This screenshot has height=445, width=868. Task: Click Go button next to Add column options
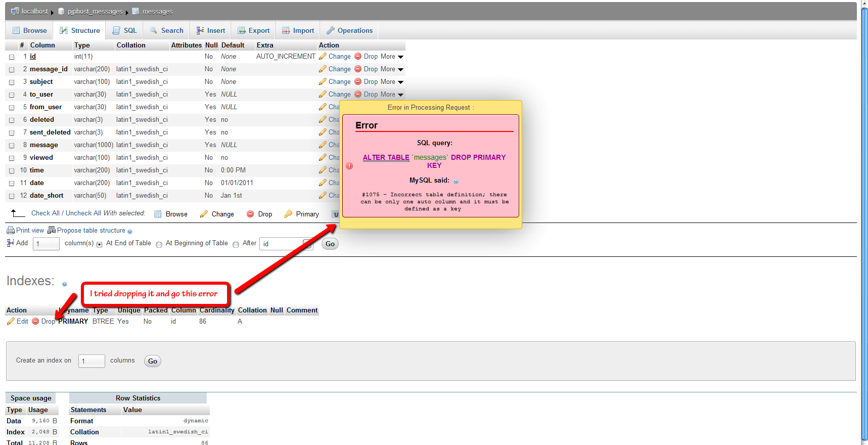pos(330,244)
